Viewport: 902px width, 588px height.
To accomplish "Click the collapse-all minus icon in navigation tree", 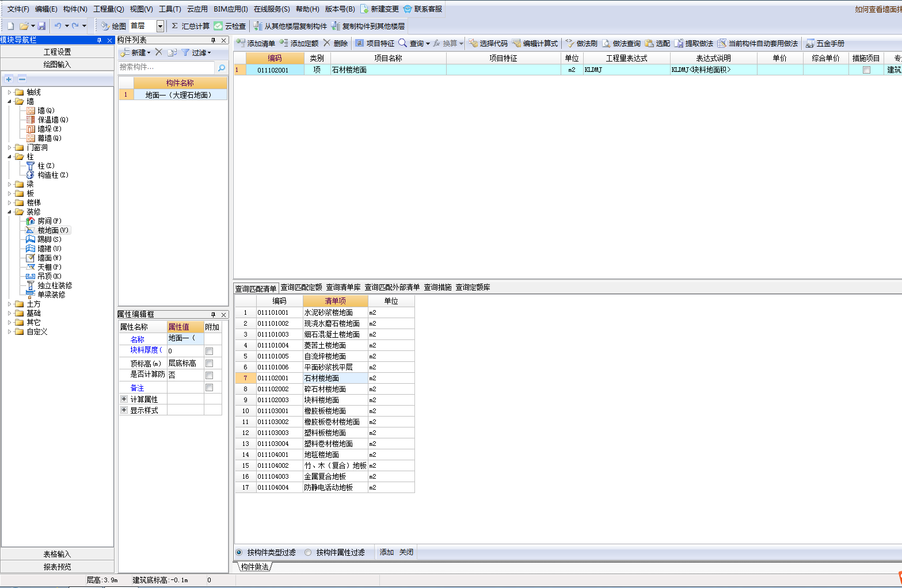I will click(22, 79).
